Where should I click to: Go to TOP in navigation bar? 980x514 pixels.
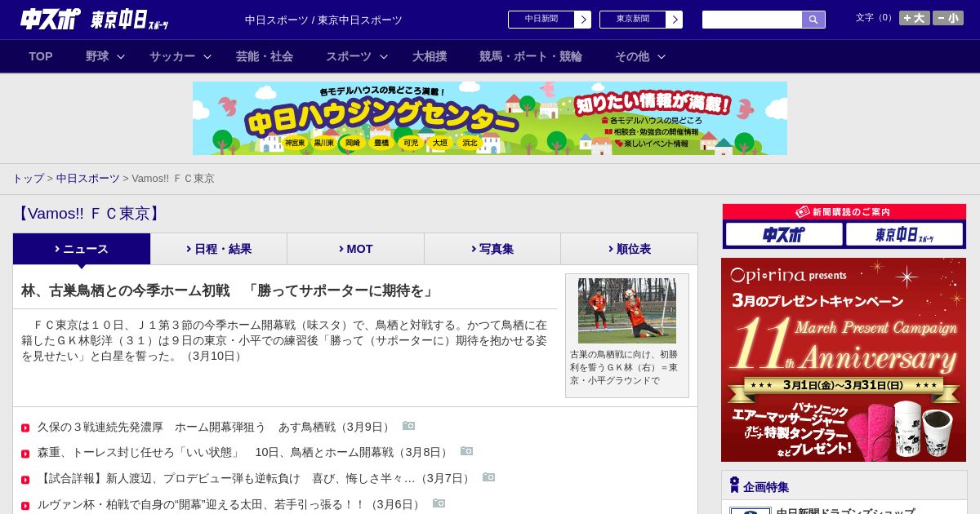[x=41, y=56]
